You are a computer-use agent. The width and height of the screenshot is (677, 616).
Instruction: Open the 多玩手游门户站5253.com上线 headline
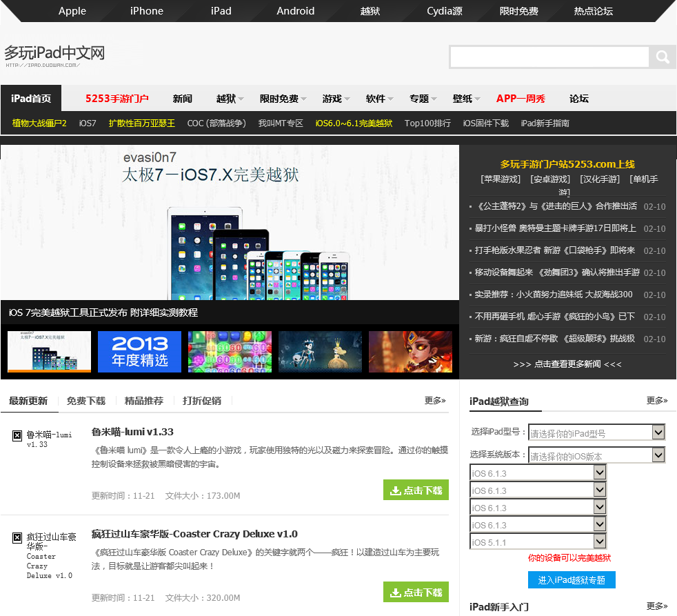click(x=567, y=164)
